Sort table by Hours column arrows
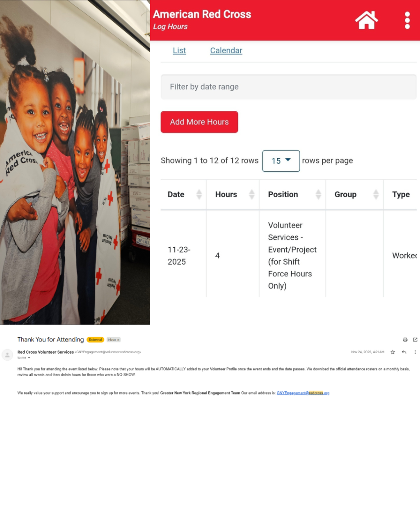The height and width of the screenshot is (525, 420). click(x=252, y=194)
